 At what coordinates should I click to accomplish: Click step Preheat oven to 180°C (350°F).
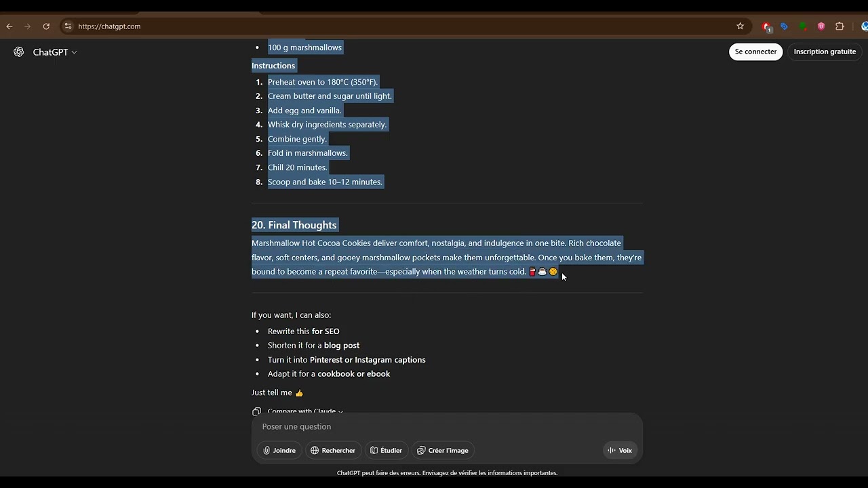[323, 82]
